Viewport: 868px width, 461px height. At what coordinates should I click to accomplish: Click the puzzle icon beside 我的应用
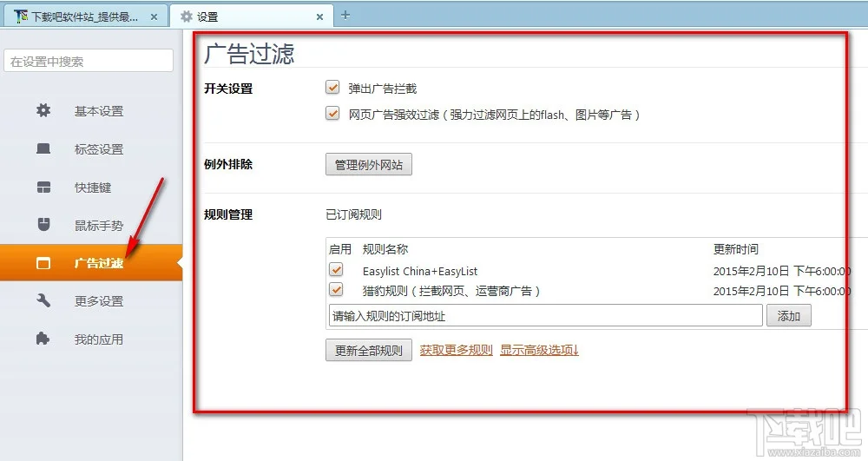point(43,339)
